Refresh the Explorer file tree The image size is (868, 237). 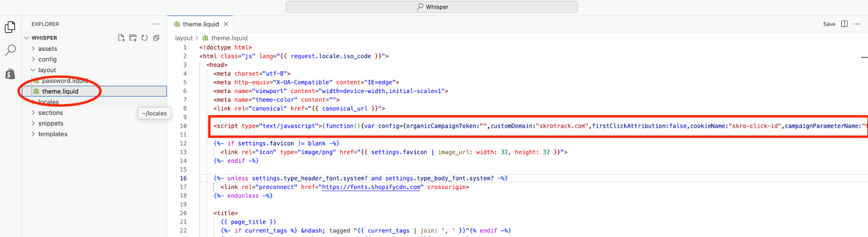(144, 38)
